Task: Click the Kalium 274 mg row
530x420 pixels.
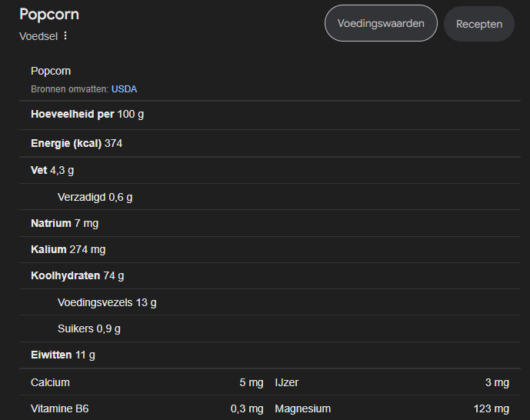Action: [68, 249]
